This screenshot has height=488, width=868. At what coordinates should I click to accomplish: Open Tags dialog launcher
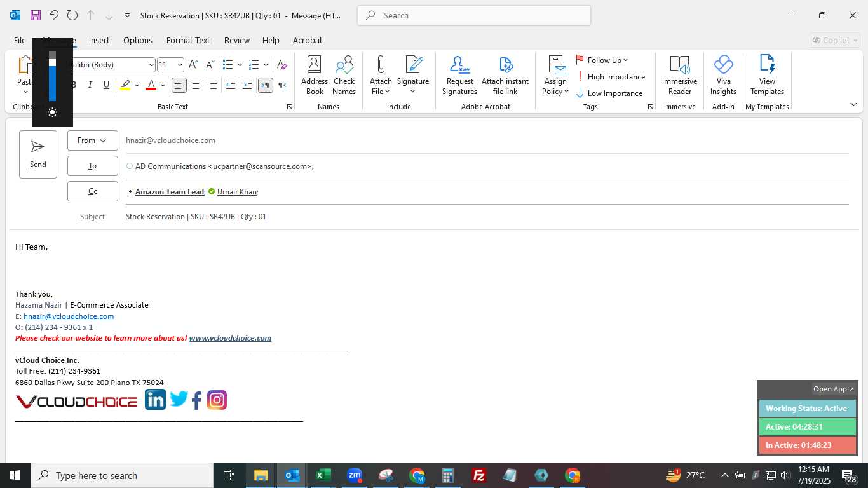coord(651,107)
